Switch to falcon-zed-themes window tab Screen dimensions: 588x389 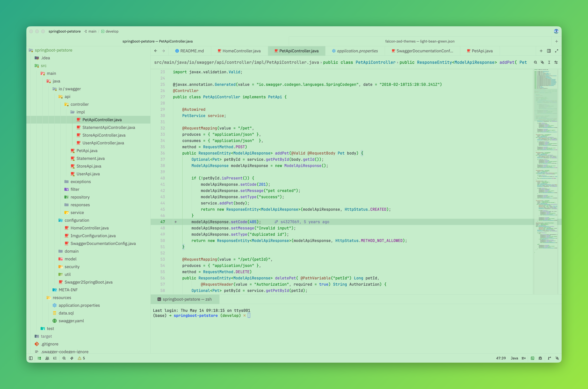[x=420, y=41]
